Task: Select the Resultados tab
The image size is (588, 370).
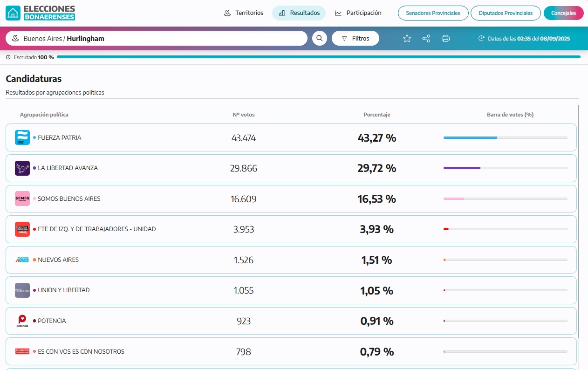Action: (299, 13)
